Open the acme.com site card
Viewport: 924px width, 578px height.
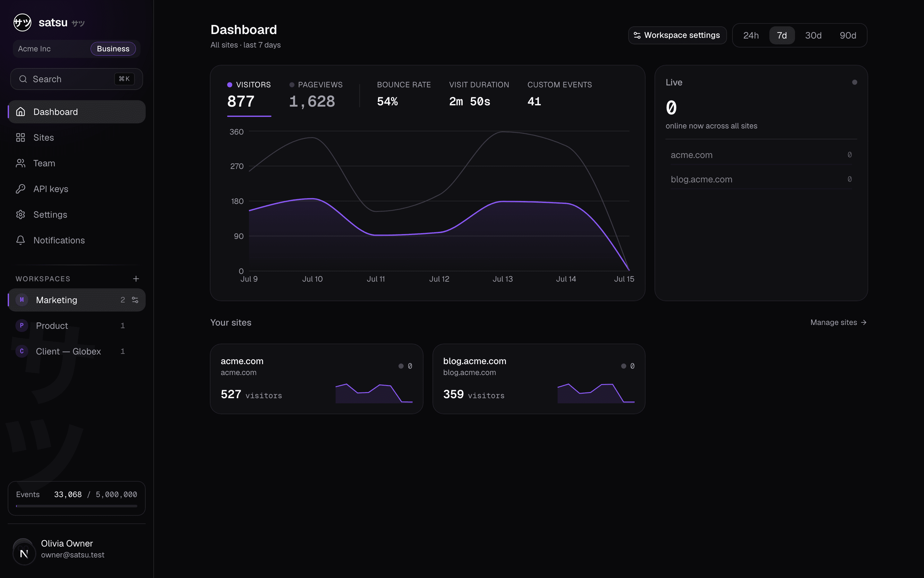coord(317,379)
